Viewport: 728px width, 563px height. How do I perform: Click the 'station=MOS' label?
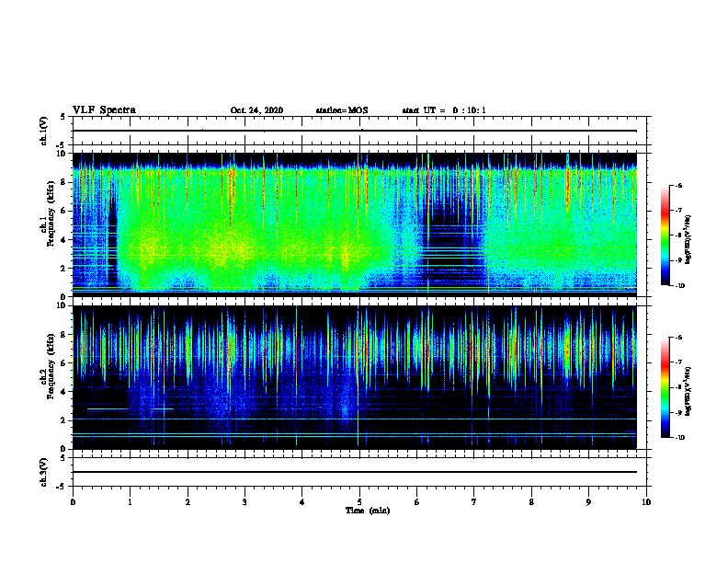[342, 110]
